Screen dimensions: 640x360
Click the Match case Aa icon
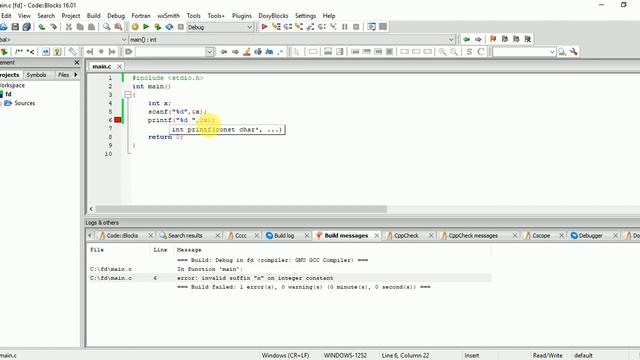[269, 52]
